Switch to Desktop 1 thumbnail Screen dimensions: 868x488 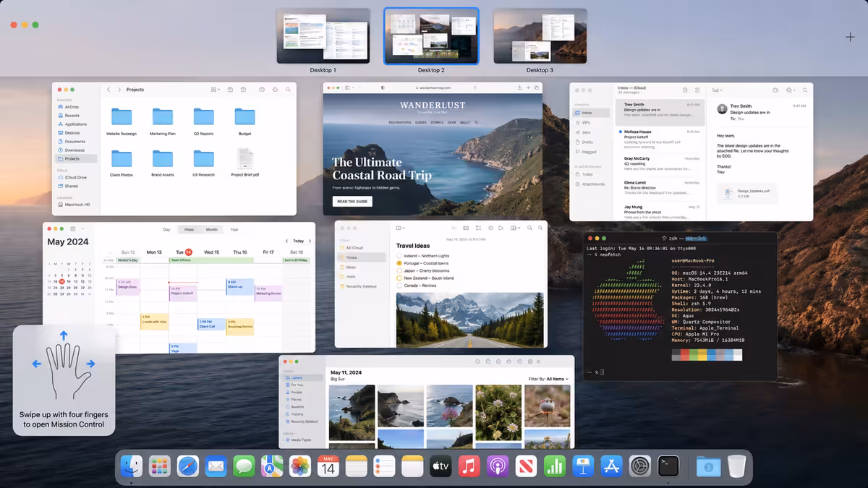[x=323, y=36]
